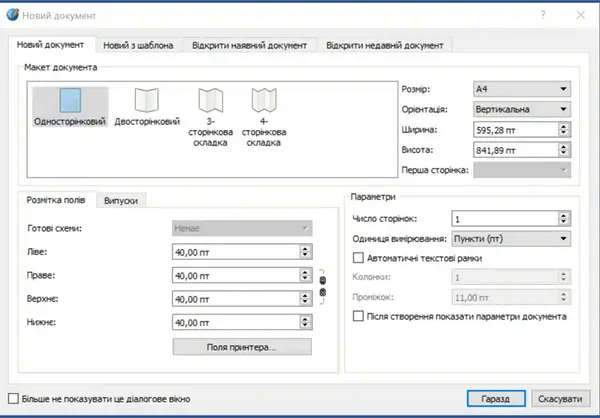Click the Гаразд button
Screen dimensions: 600x418
[x=496, y=399]
